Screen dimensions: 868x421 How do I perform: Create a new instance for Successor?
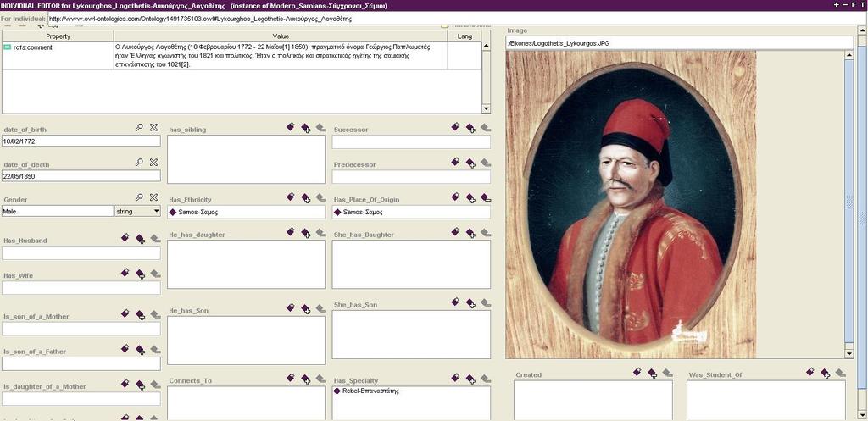point(455,127)
